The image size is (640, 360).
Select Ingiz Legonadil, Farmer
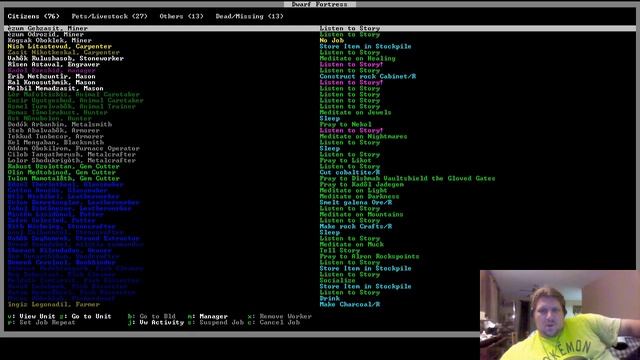[x=53, y=304]
